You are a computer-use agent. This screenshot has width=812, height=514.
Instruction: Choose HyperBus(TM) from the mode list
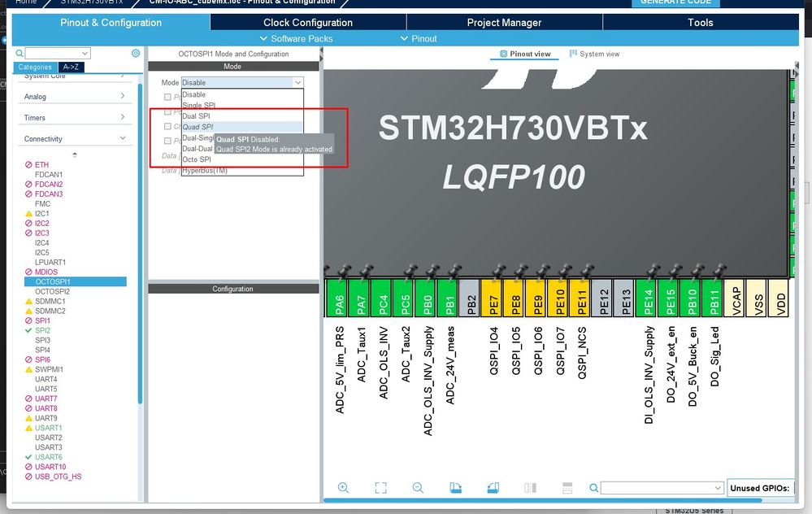click(x=242, y=171)
